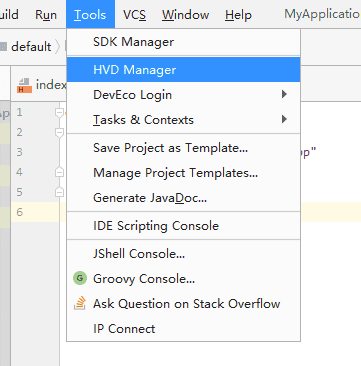Click the Groovy Console green G icon

[x=80, y=278]
